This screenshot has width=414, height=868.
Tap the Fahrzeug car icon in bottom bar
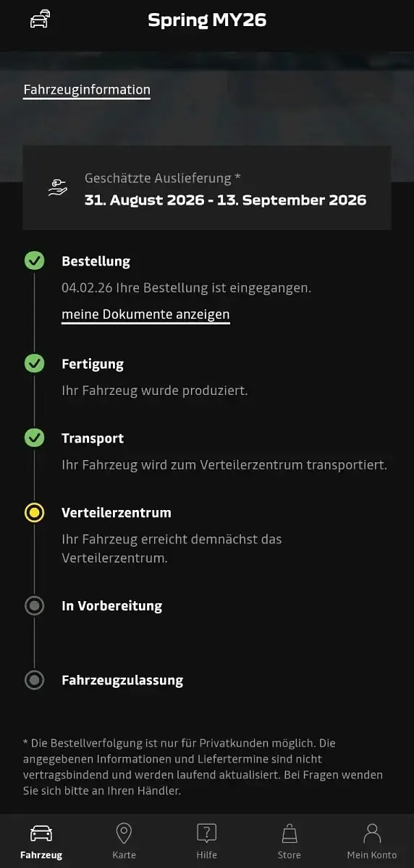pyautogui.click(x=41, y=833)
